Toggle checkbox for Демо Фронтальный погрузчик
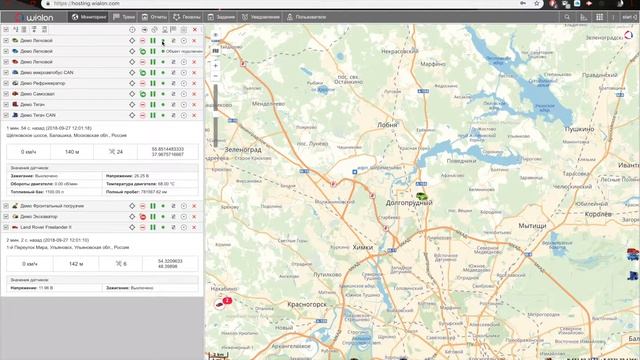The image size is (640, 360). (6, 206)
